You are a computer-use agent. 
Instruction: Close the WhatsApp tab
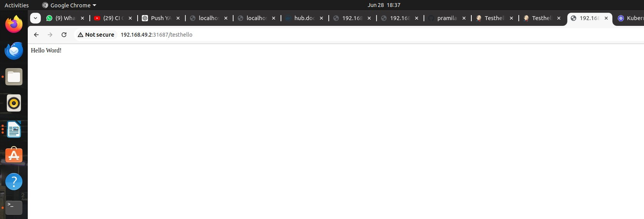(83, 18)
